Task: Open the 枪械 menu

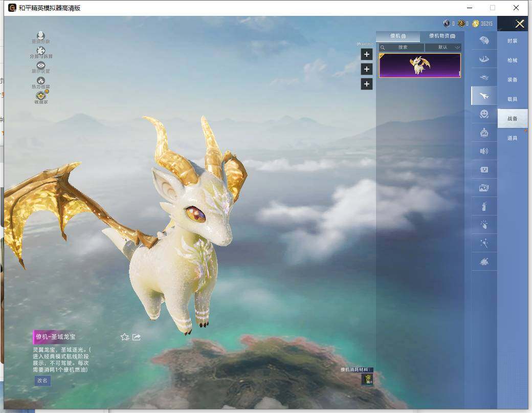Action: pos(513,60)
